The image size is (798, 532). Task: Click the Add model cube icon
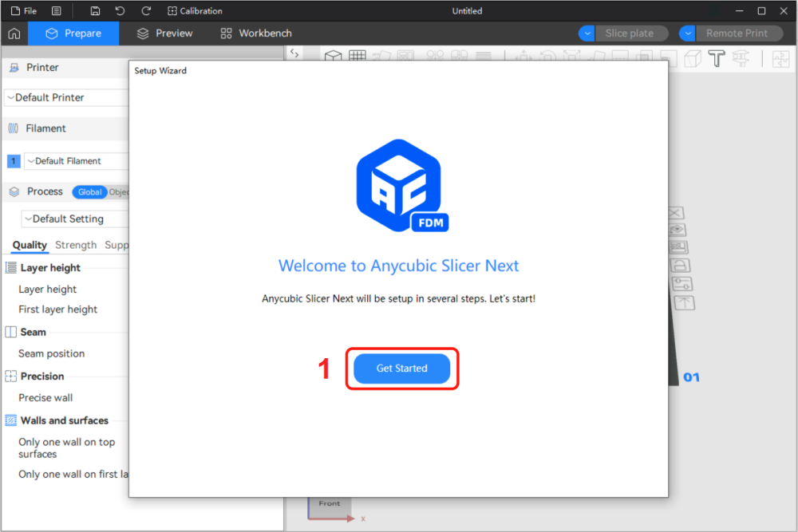pos(333,55)
